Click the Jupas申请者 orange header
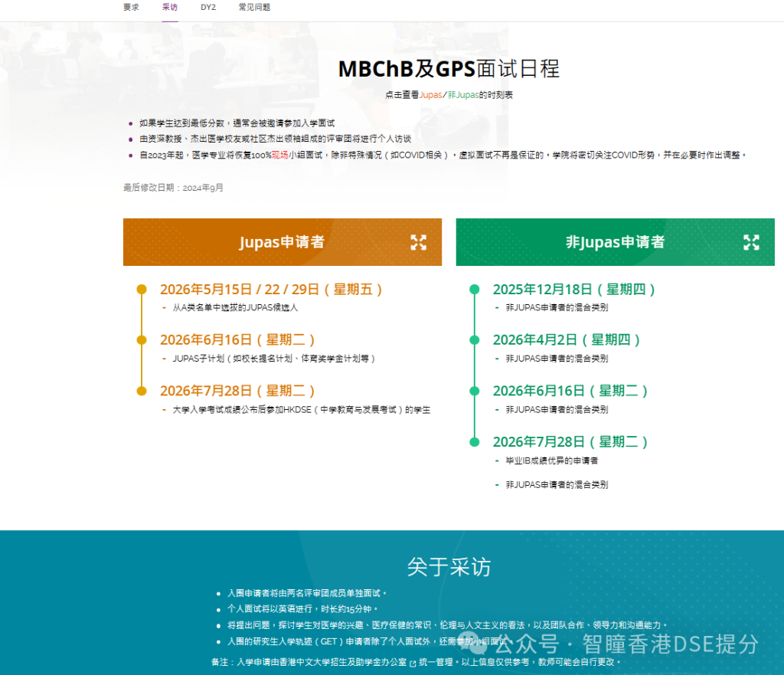This screenshot has width=784, height=675. coord(283,242)
